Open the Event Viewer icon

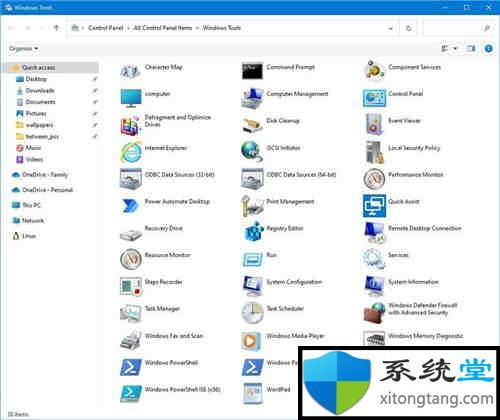[374, 124]
